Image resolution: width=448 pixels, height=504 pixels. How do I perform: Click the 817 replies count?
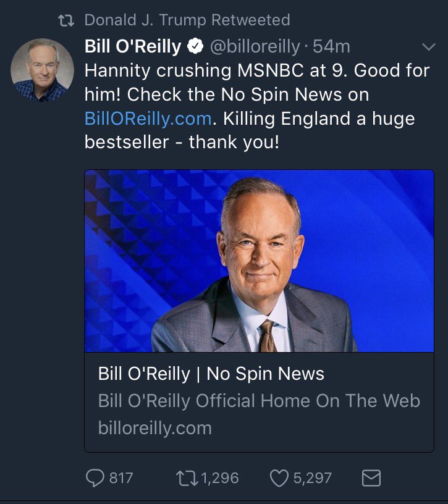point(121,477)
